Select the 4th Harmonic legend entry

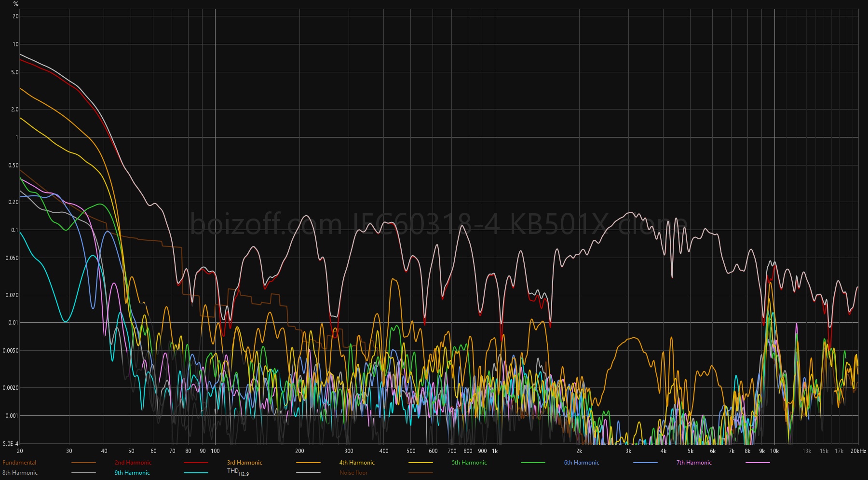(x=357, y=463)
